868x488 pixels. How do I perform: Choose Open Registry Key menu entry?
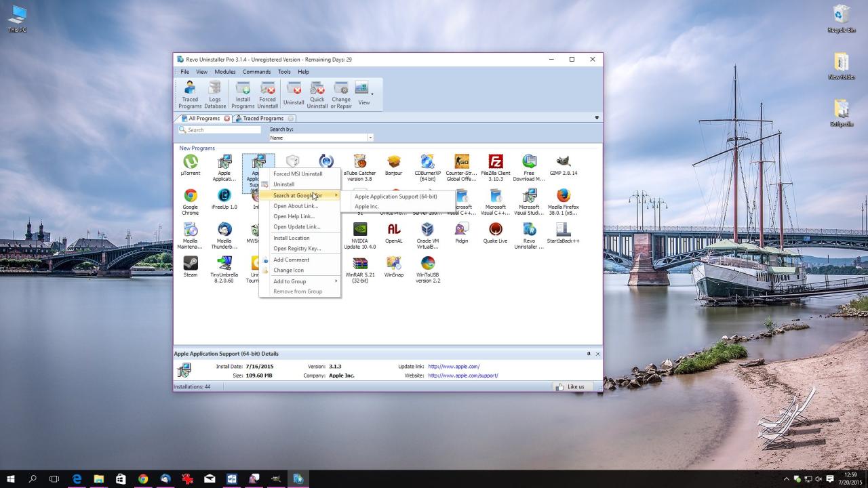click(x=300, y=249)
